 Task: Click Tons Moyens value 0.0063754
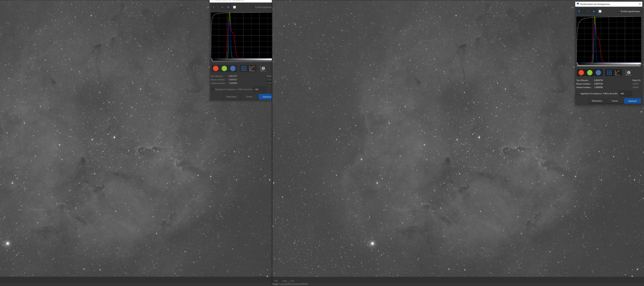pyautogui.click(x=598, y=80)
